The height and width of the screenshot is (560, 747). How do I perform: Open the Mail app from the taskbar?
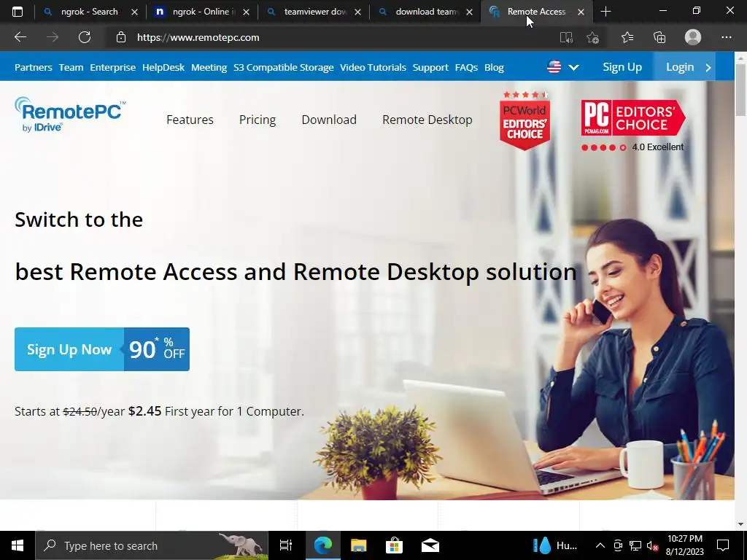pos(430,545)
